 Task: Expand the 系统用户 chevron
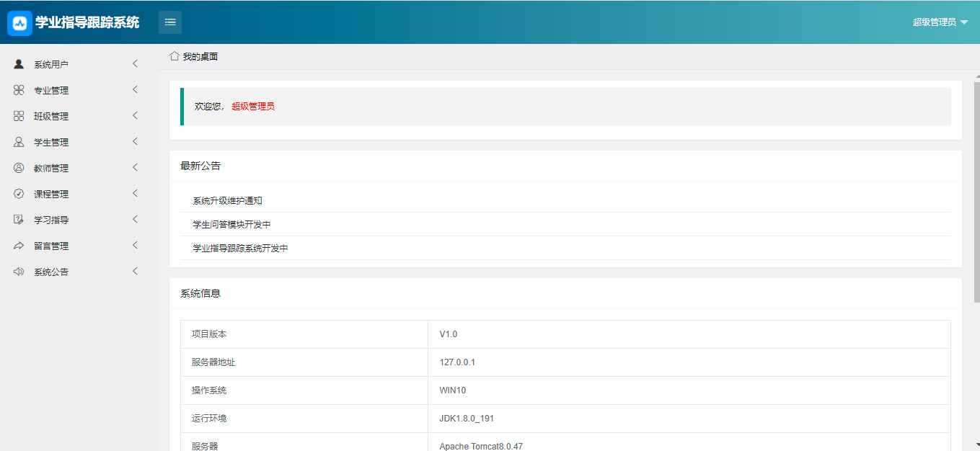tap(135, 64)
